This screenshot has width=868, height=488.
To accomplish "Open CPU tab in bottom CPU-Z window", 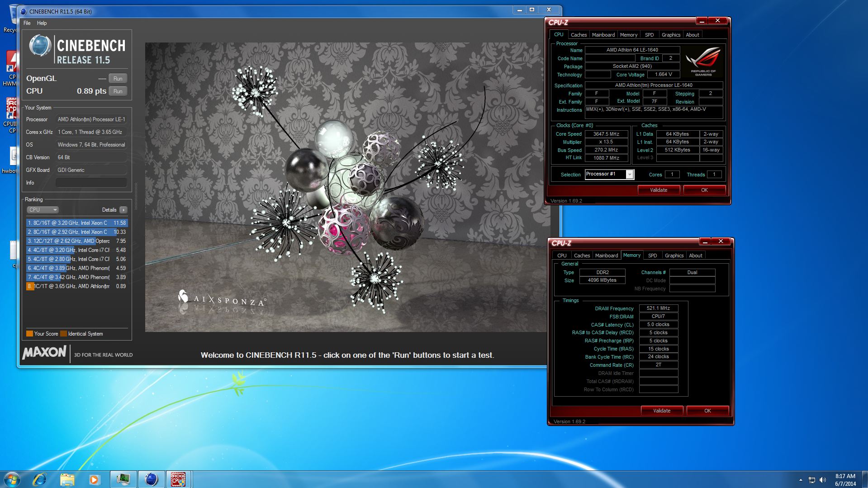I will [x=562, y=256].
